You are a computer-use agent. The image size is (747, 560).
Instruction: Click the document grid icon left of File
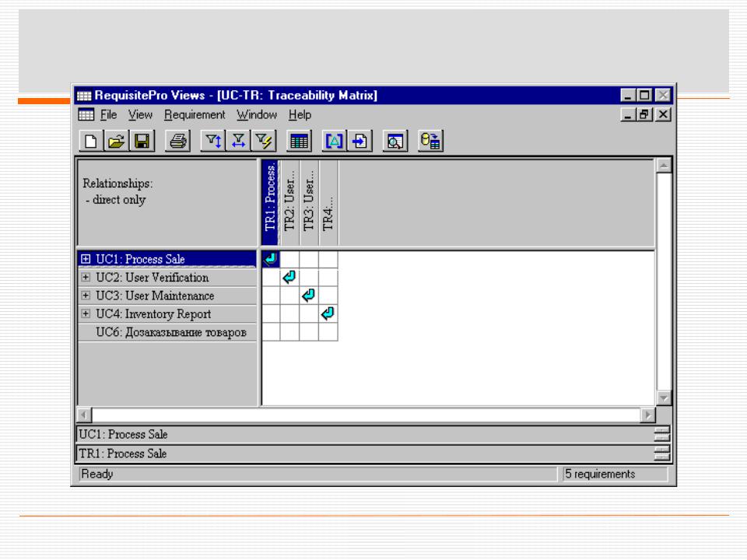tap(86, 115)
